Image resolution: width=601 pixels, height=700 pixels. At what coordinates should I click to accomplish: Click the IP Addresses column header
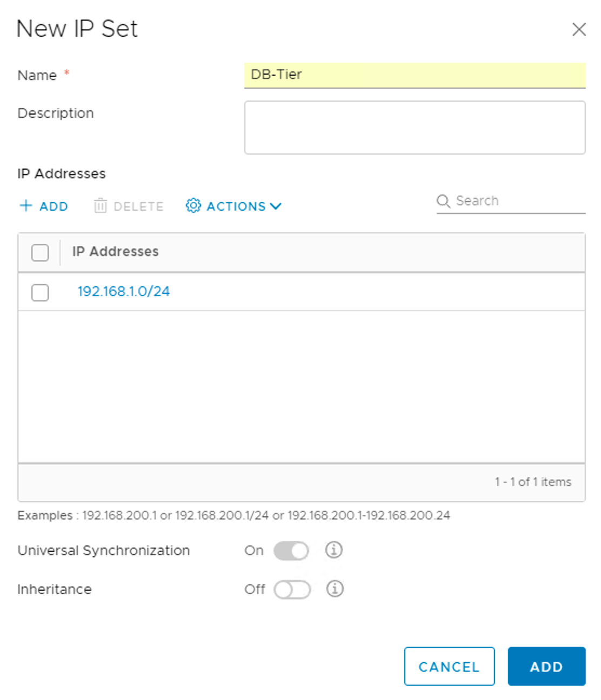pyautogui.click(x=116, y=252)
